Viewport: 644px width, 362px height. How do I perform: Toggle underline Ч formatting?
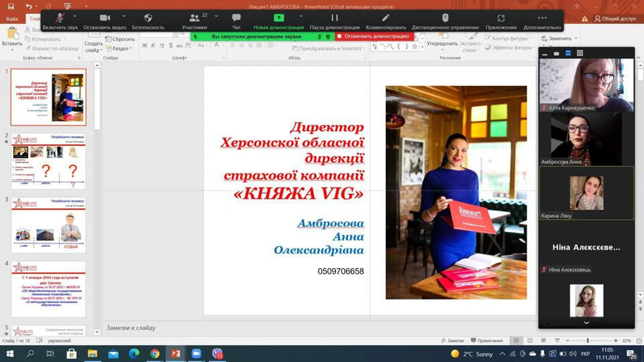point(162,45)
